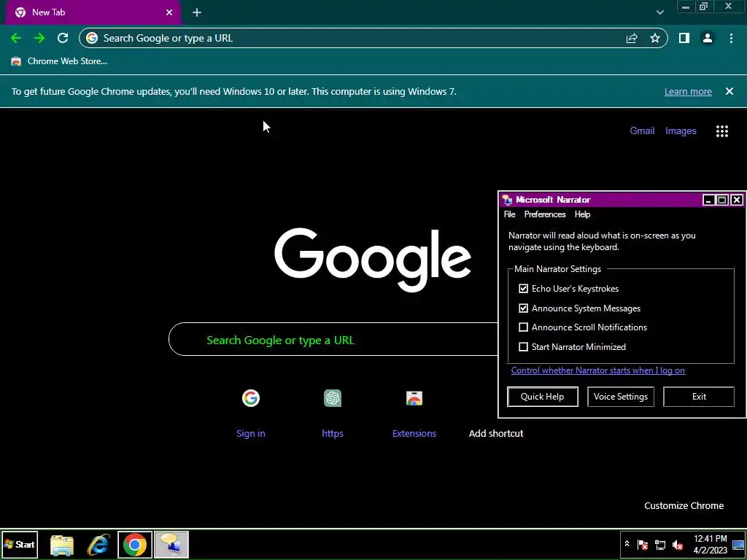Go forward using Chrome's forward arrow
Image resolution: width=747 pixels, height=560 pixels.
click(39, 38)
